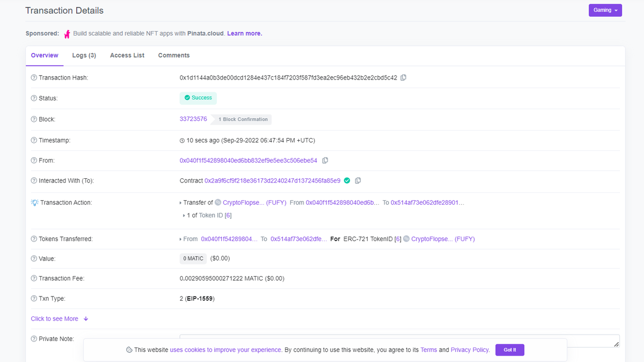
Task: Click help icon beside Timestamp
Action: (x=34, y=140)
